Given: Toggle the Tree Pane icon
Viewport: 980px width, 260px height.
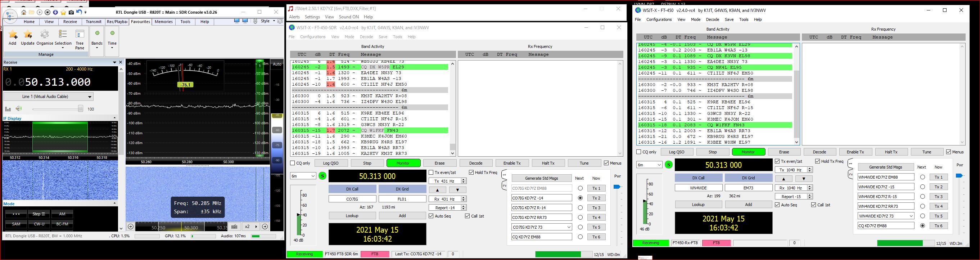Looking at the screenshot, I should (x=80, y=35).
